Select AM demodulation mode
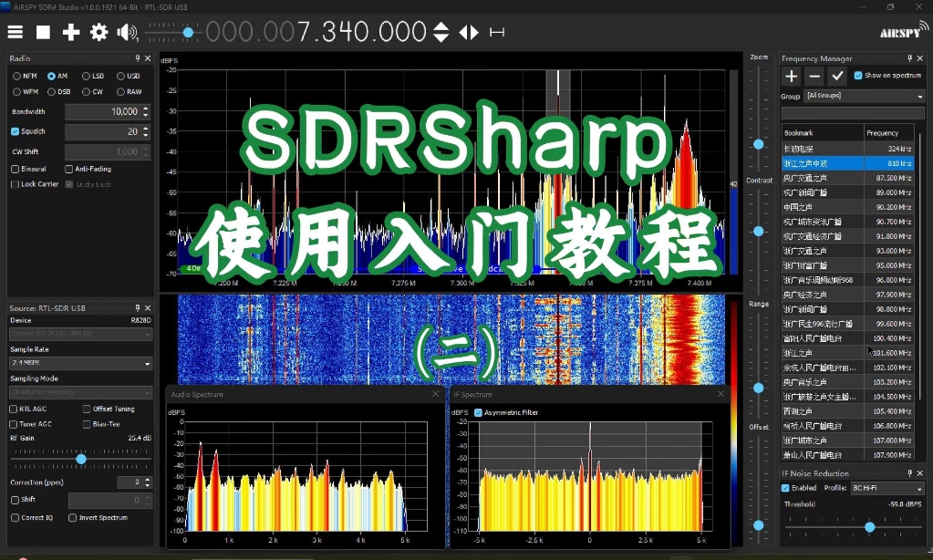This screenshot has width=933, height=560. (51, 77)
